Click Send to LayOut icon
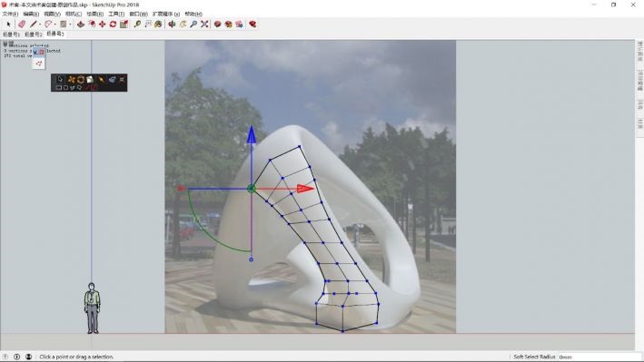 point(239,24)
